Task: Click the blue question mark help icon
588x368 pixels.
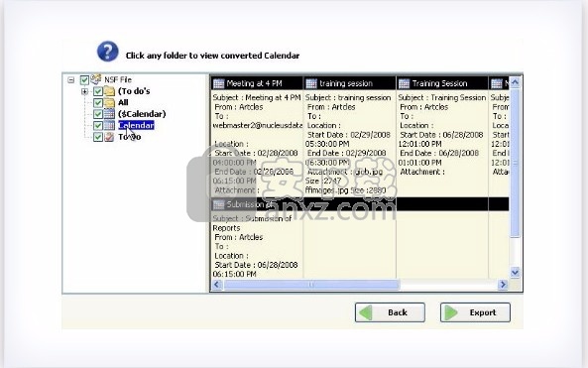Action: (108, 51)
